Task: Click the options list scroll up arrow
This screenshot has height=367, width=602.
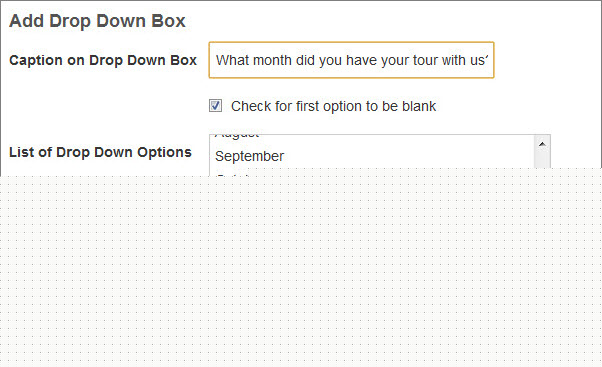Action: 542,144
